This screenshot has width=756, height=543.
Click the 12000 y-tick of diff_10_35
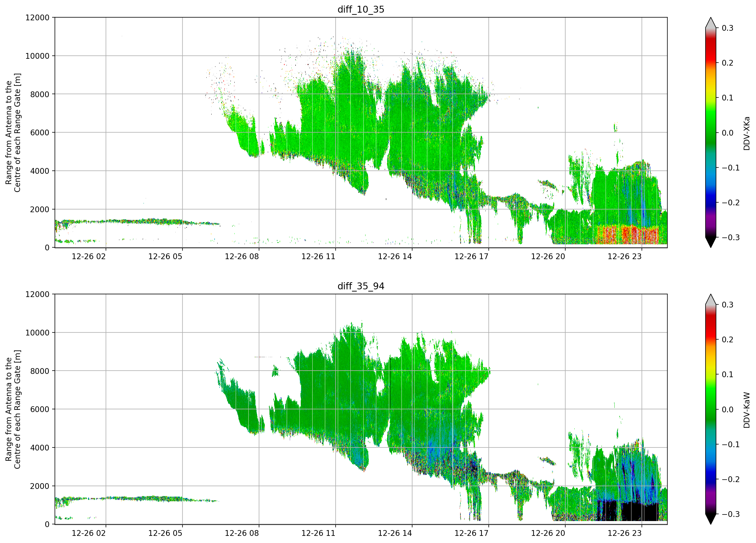point(37,18)
